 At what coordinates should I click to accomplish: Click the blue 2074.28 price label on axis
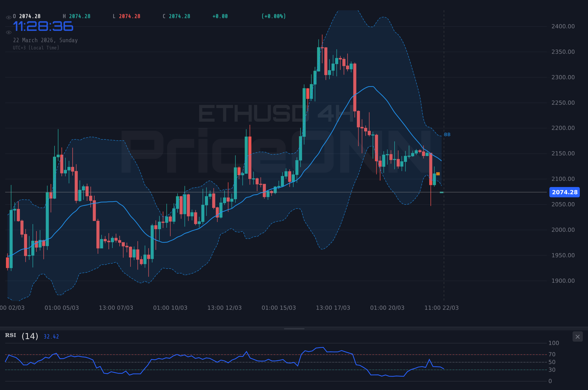564,192
